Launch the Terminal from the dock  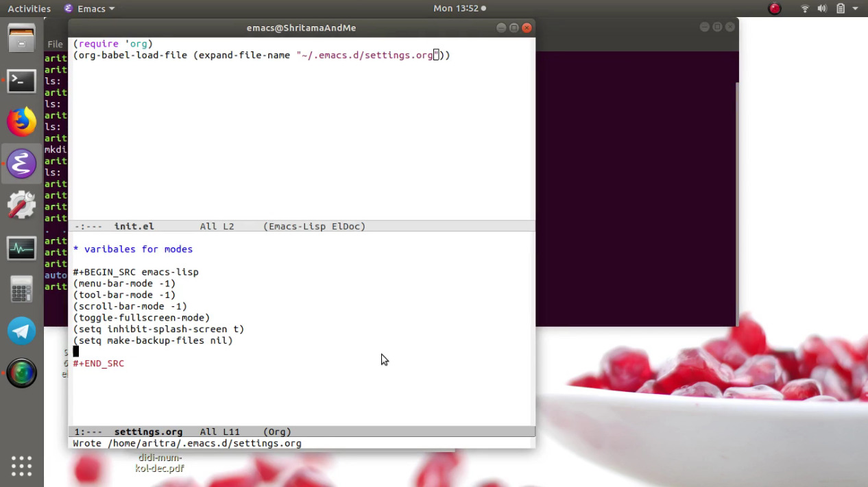21,81
